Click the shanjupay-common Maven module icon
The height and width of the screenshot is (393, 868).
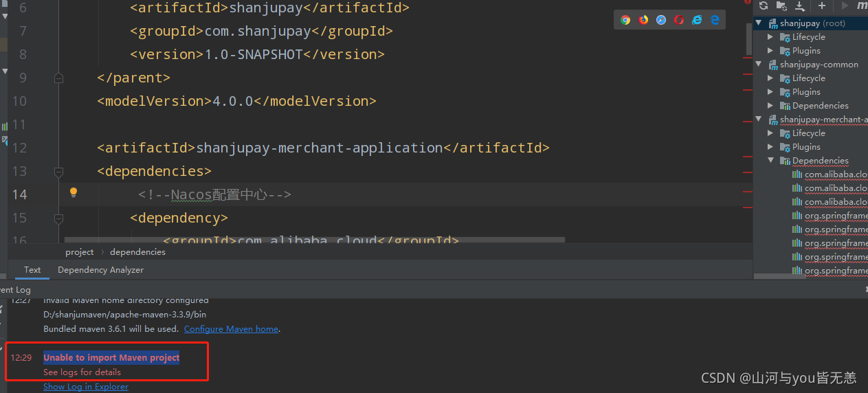coord(772,65)
